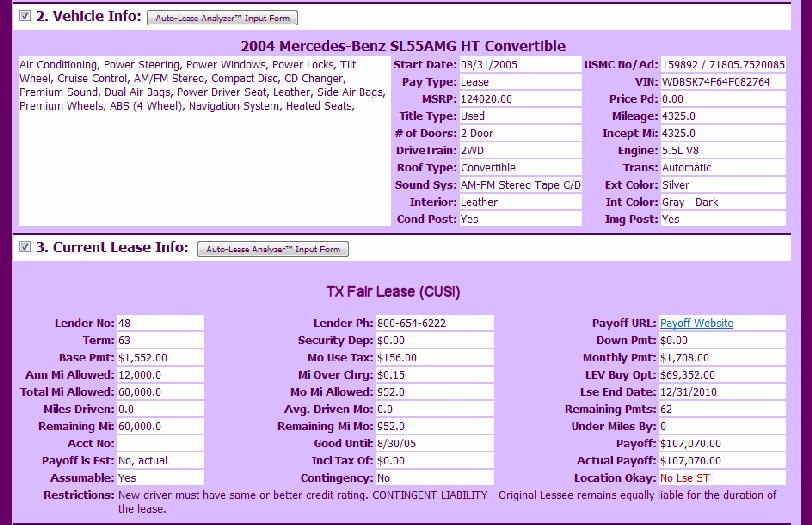Click the Roof Type value Convertible
The width and height of the screenshot is (812, 525).
(x=520, y=167)
